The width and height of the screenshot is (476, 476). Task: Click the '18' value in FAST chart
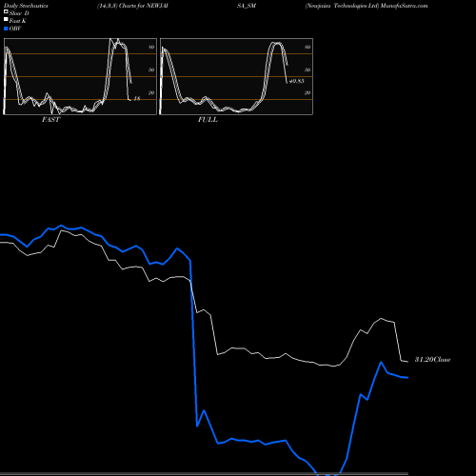tap(137, 99)
